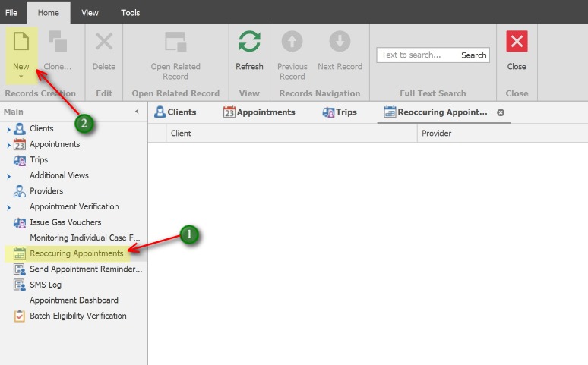Open Monitoring Individual Case item

pyautogui.click(x=85, y=238)
